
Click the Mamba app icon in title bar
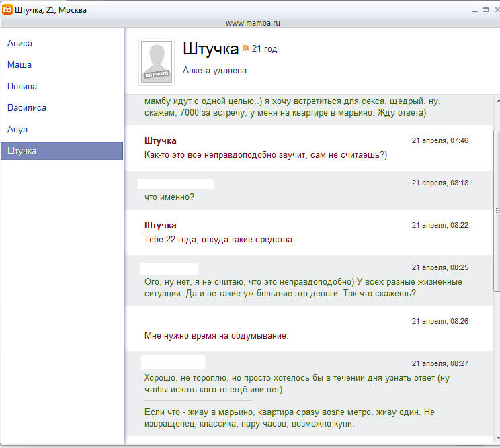click(7, 10)
